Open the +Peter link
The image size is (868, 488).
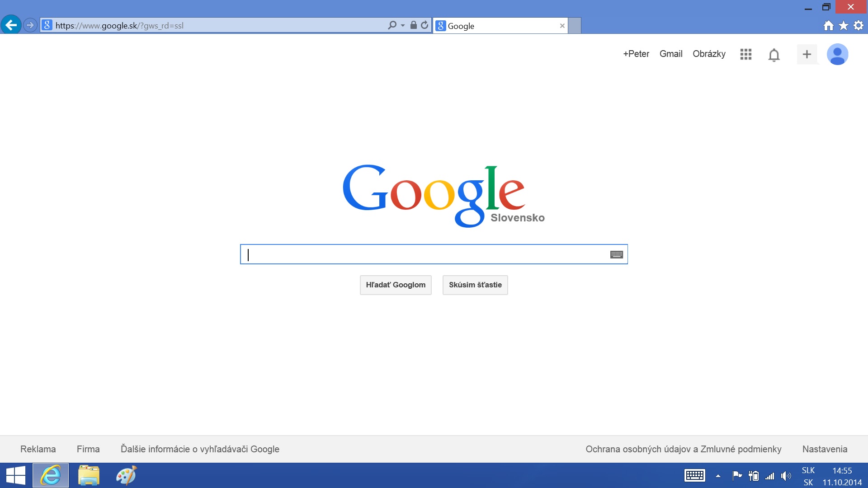636,54
